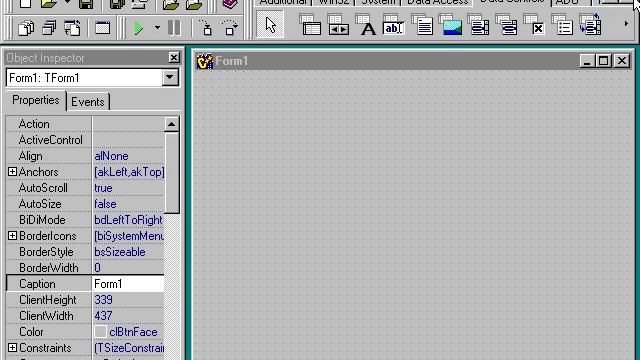The width and height of the screenshot is (640, 360).
Task: Click the (TSizeConstraints) value
Action: 129,348
